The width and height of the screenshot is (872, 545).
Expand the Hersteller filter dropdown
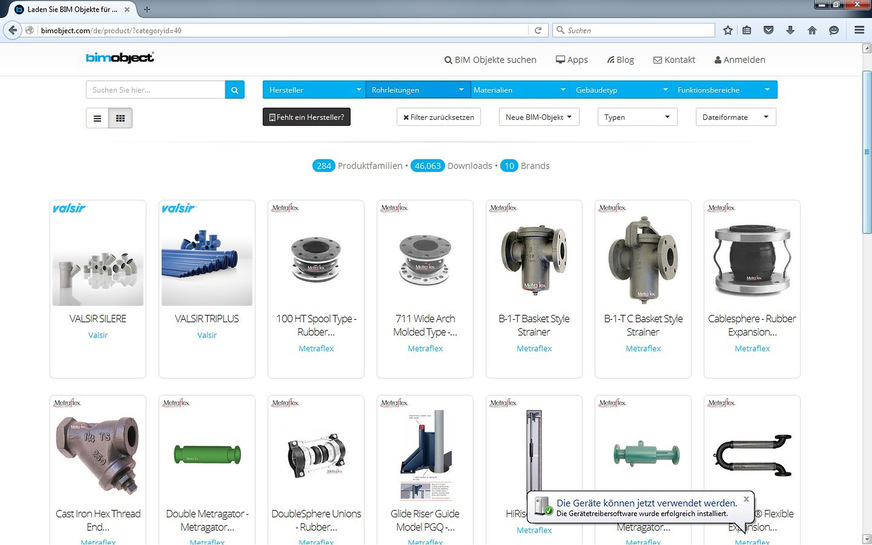314,90
